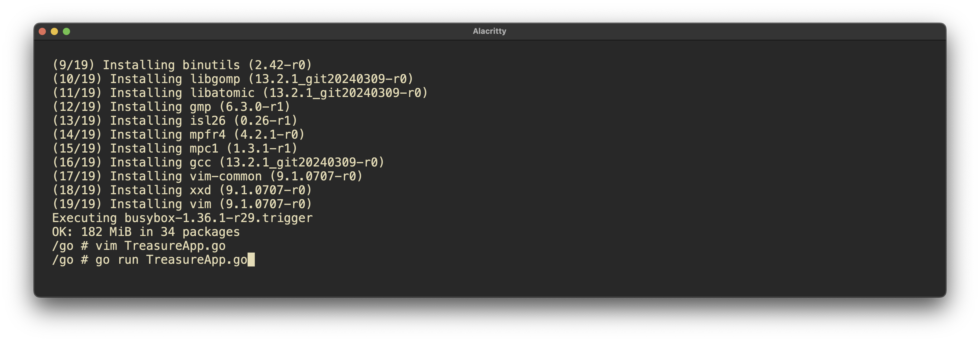This screenshot has width=980, height=342.
Task: Click the '(16/19) Installing gcc' line
Action: coord(218,162)
